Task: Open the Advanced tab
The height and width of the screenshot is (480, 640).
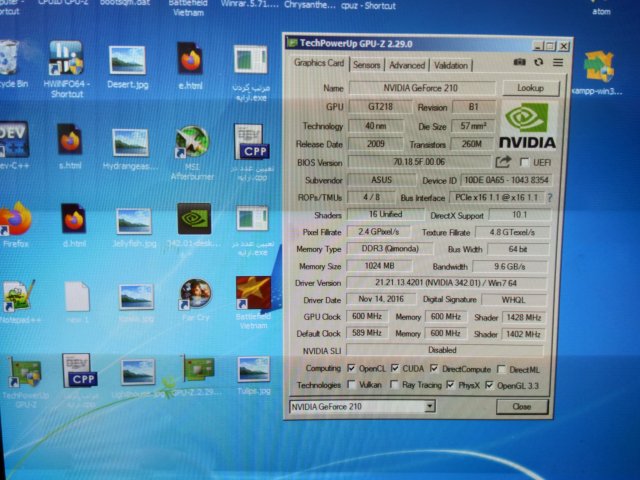Action: point(406,65)
